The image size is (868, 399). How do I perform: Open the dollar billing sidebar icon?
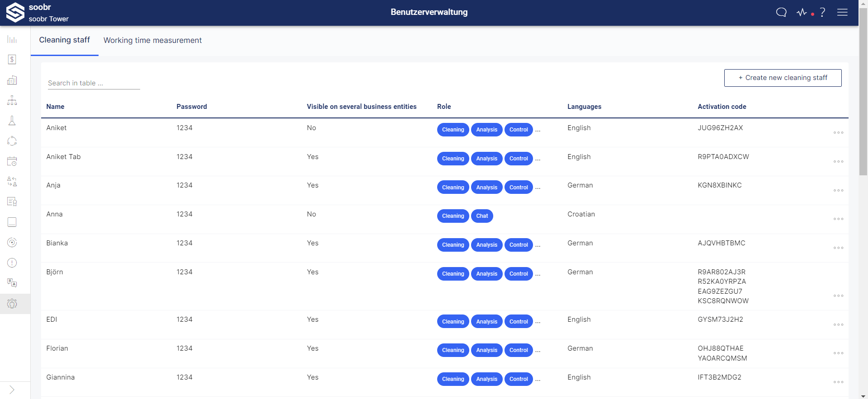tap(12, 60)
